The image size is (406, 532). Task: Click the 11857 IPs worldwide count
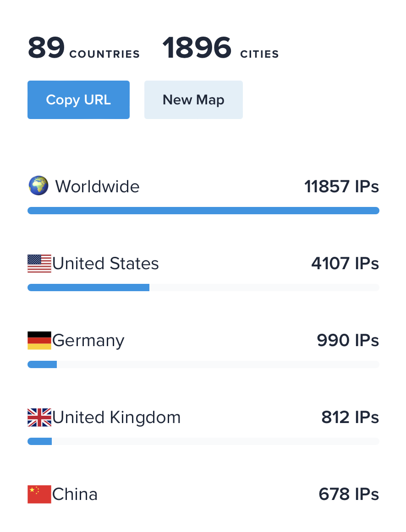[x=341, y=187]
